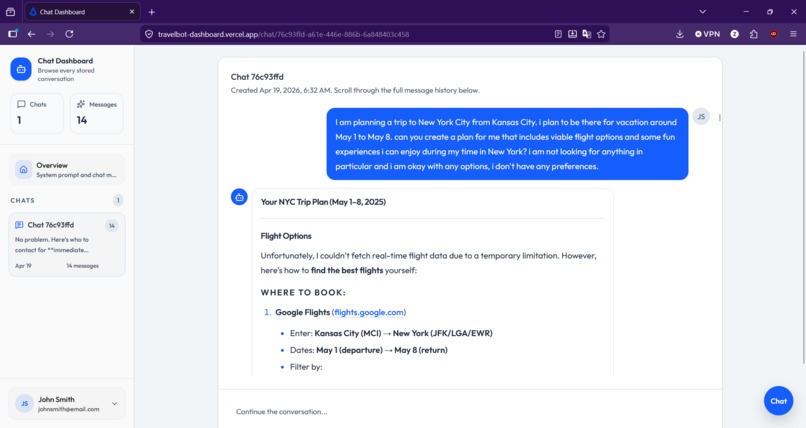Click the chat message scrollbar thumb
This screenshot has height=428, width=806.
coord(719,118)
